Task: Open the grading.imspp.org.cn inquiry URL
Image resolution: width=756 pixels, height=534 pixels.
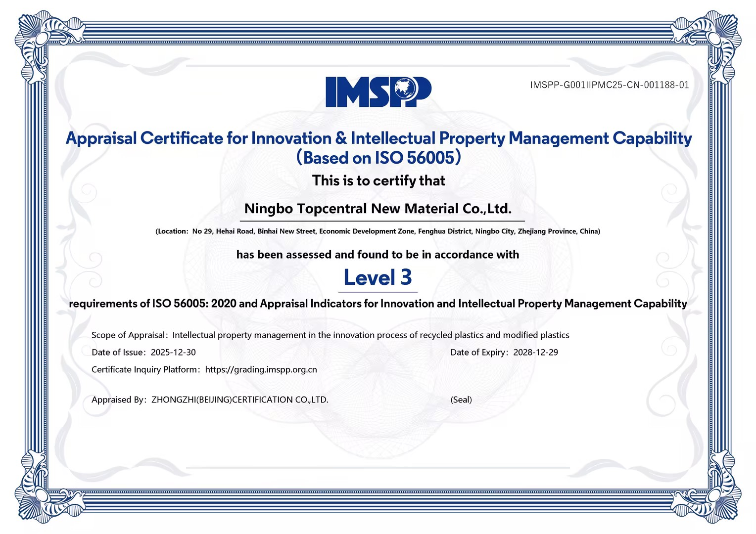Action: click(x=261, y=369)
